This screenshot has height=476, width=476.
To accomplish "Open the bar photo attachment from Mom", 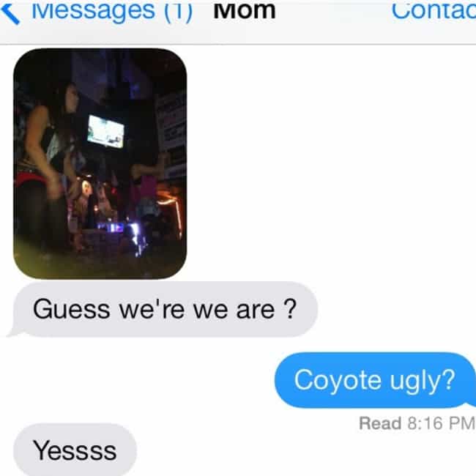I will pos(100,163).
